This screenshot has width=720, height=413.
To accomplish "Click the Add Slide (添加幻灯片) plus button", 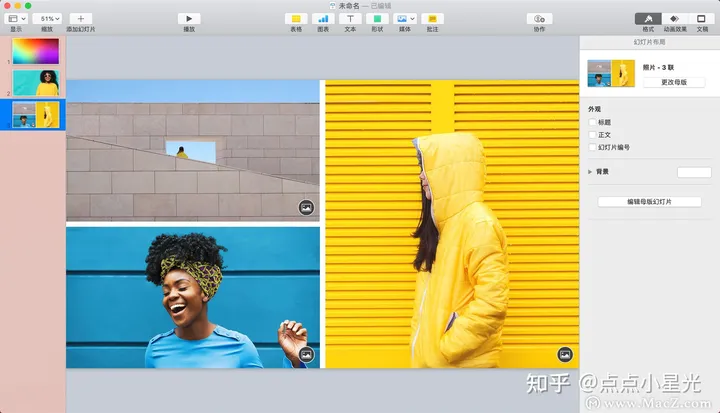I will [x=81, y=18].
